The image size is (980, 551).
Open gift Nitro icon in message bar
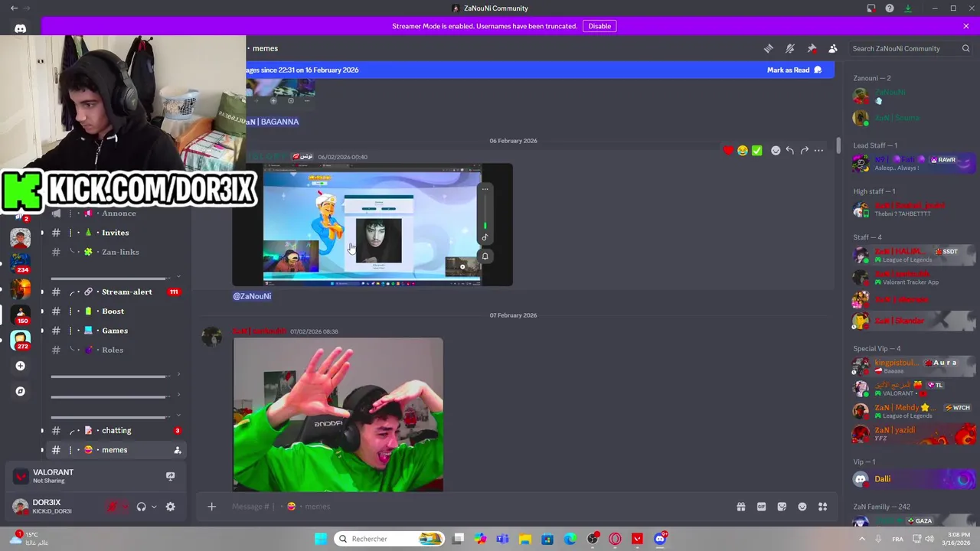click(x=741, y=507)
